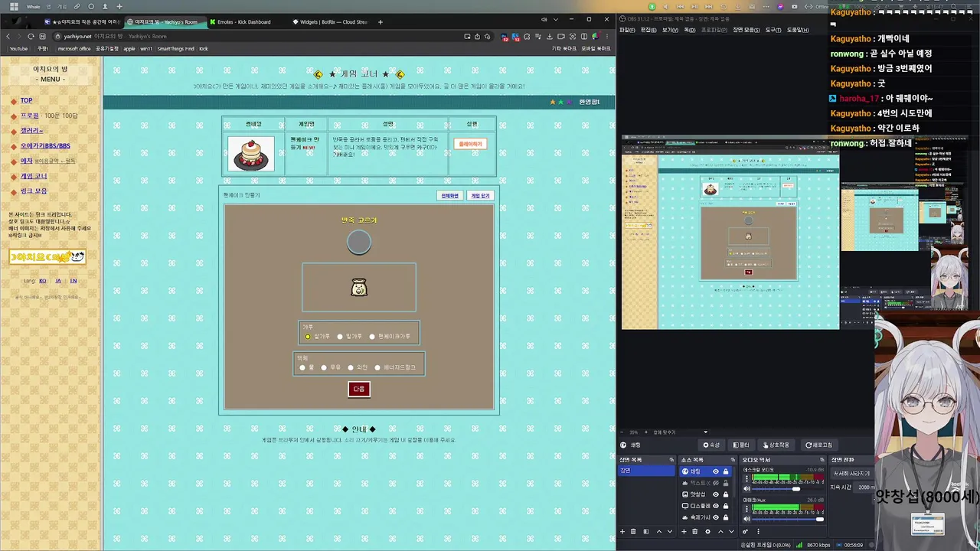The width and height of the screenshot is (980, 551).
Task: Toggle visibility of 텍스트 source
Action: [716, 483]
